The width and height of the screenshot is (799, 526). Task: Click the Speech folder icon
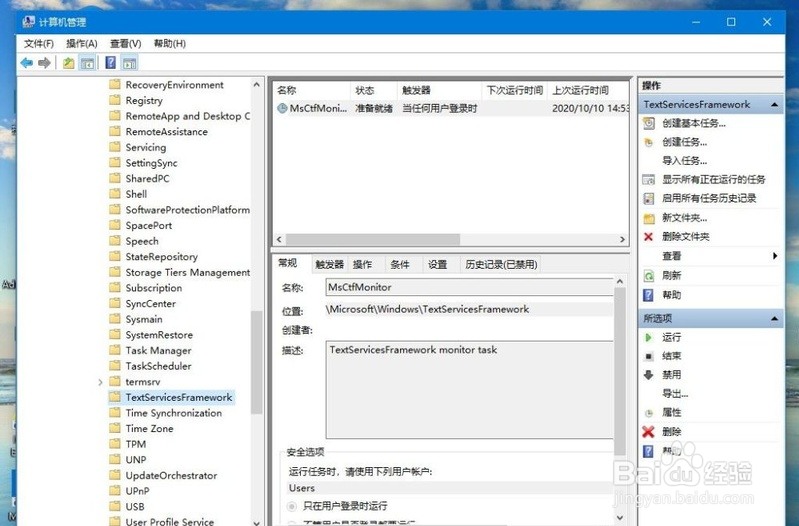pos(115,241)
